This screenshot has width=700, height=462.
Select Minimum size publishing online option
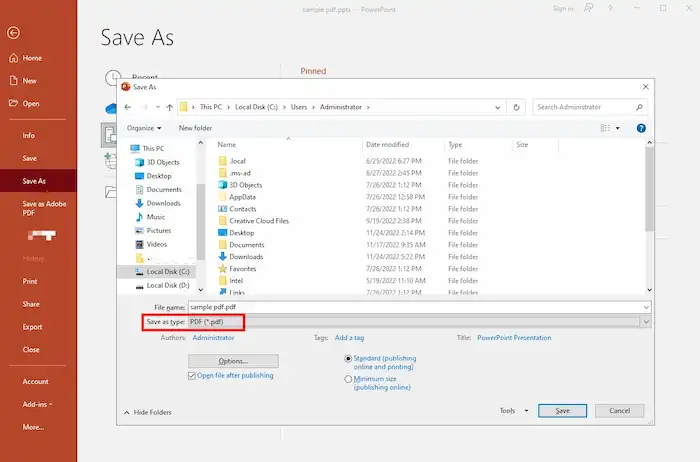tap(348, 379)
